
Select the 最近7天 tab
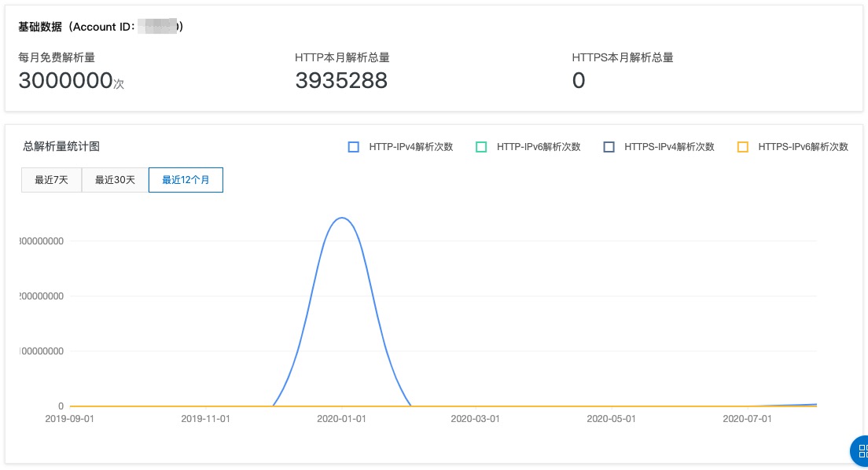coord(51,180)
